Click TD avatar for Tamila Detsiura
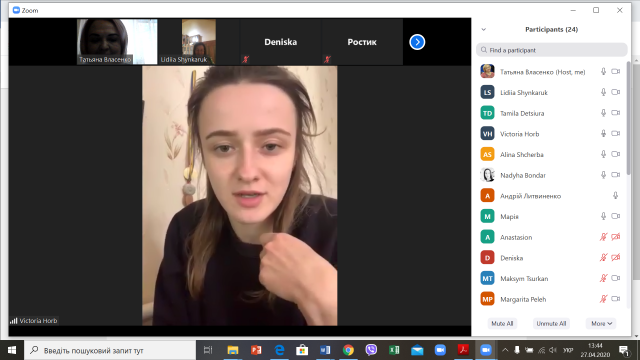The image size is (640, 360). tap(487, 113)
